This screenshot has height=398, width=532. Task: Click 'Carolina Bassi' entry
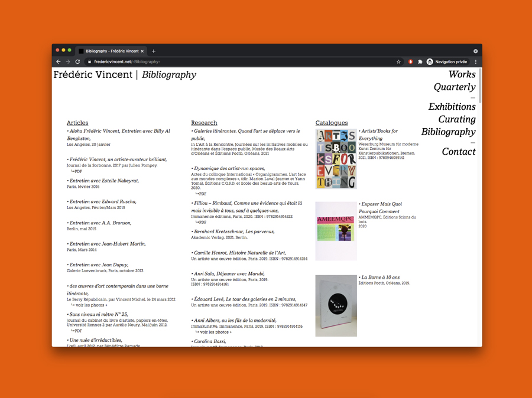point(209,341)
